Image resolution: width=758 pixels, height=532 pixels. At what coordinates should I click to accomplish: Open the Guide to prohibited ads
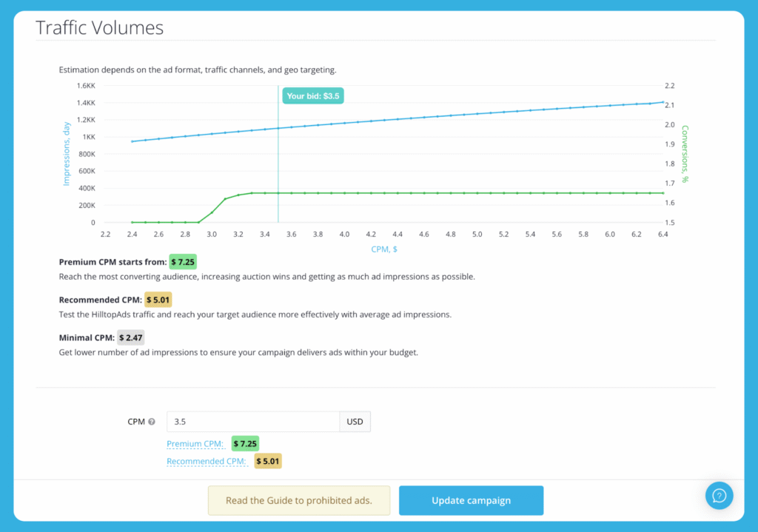[298, 500]
